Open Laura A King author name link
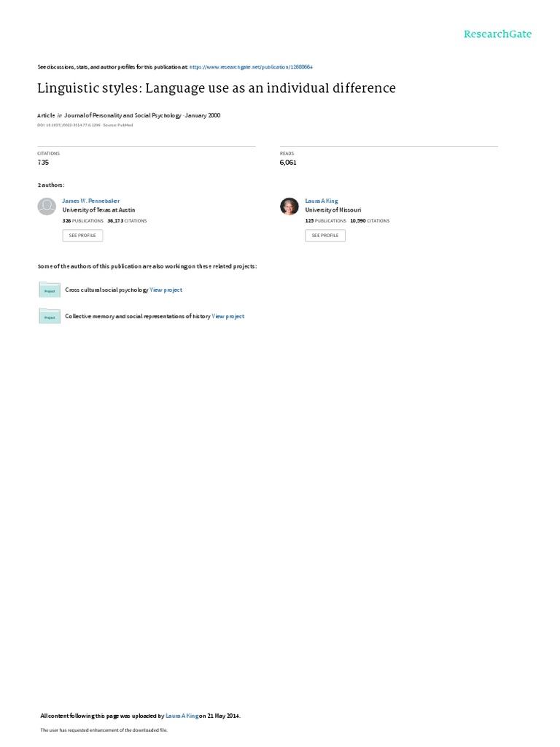This screenshot has height=747, width=560. coord(322,201)
